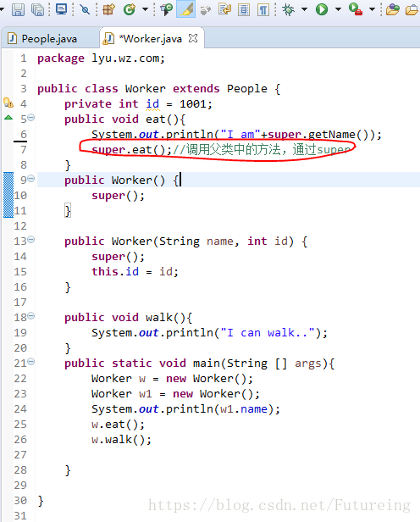This screenshot has height=522, width=420.
Task: Click 'args' parameter on line 21
Action: [308, 364]
